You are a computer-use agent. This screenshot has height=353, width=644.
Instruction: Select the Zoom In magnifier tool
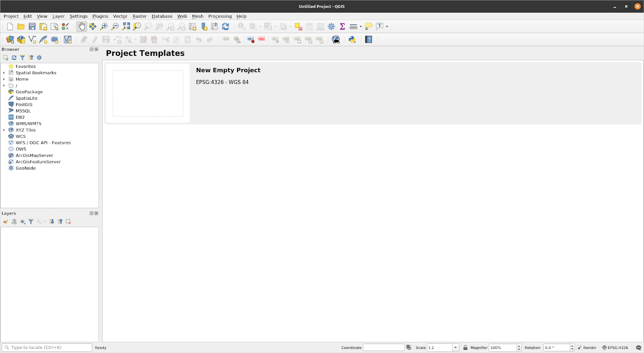click(x=104, y=27)
